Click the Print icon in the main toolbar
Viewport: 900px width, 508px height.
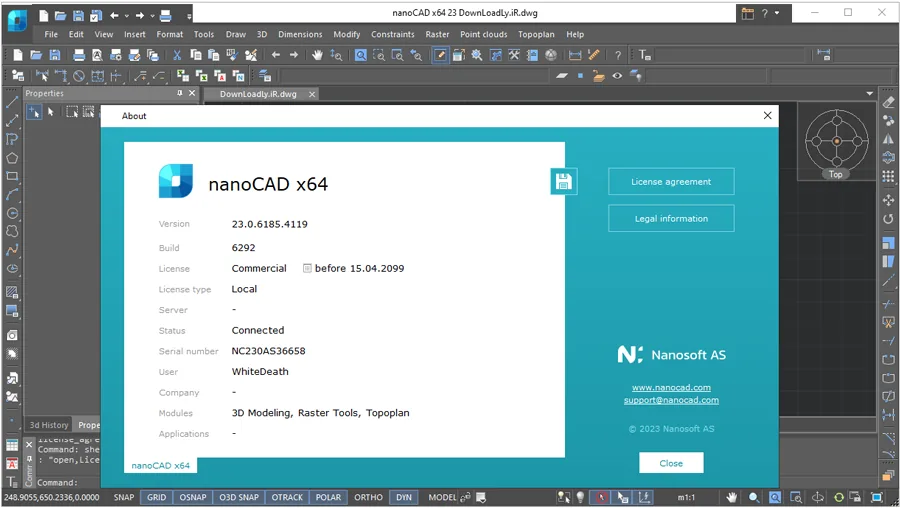(79, 55)
